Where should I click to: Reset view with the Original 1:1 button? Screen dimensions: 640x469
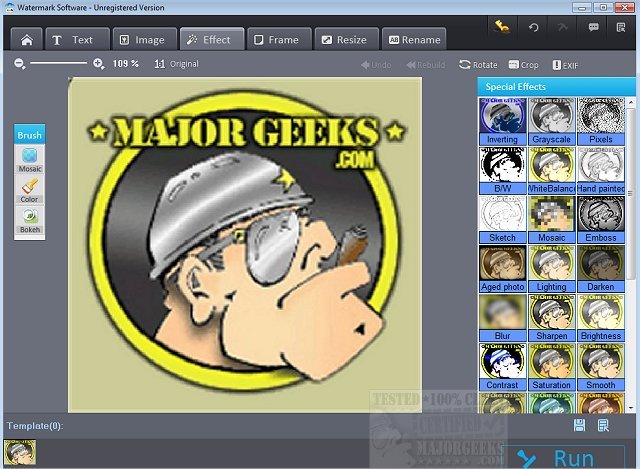click(176, 64)
